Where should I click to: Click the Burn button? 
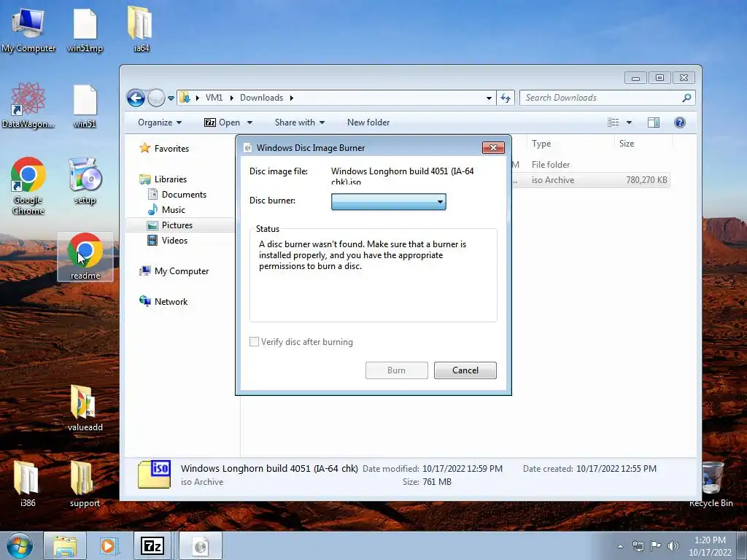point(396,370)
